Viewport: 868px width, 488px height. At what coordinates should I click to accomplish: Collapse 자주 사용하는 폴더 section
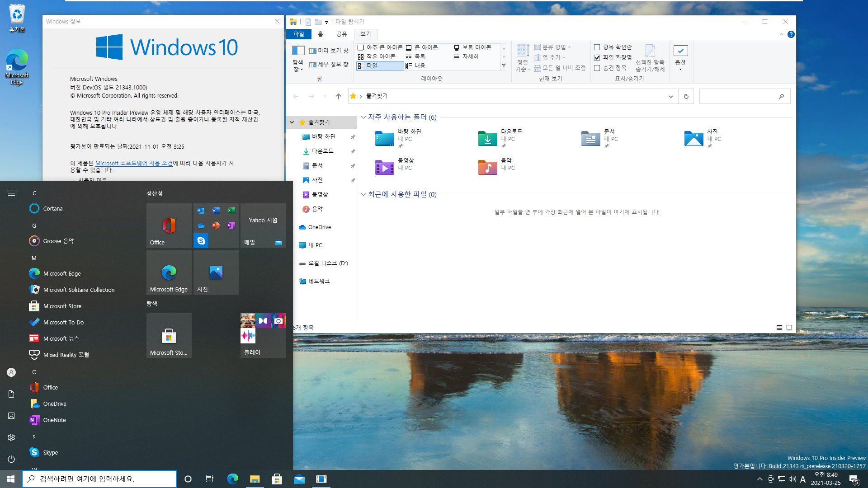point(363,117)
